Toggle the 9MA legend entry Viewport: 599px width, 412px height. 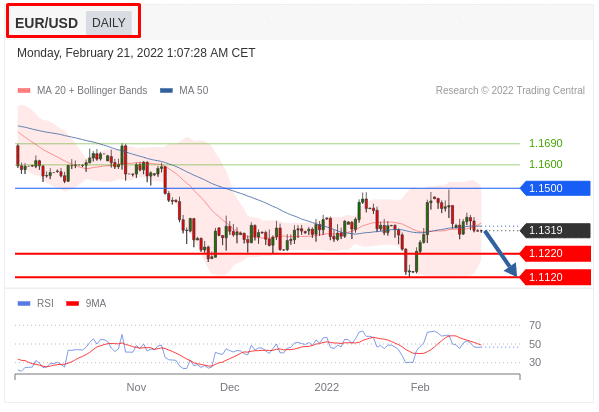tap(86, 303)
